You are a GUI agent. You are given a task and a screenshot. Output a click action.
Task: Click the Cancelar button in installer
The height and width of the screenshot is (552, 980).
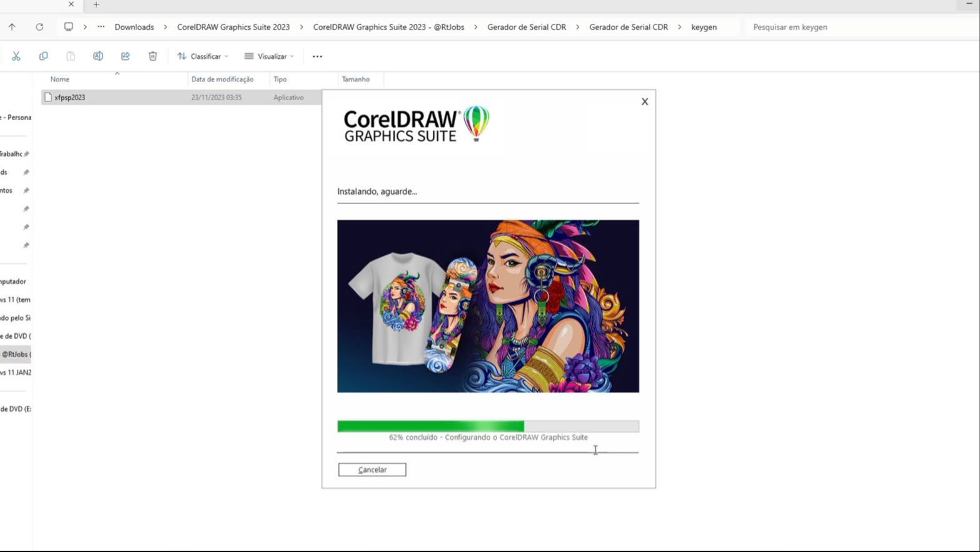[372, 469]
